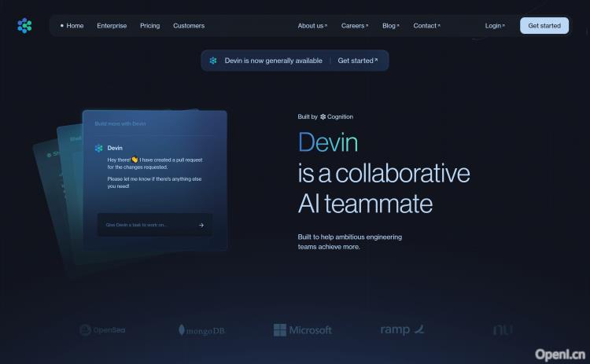Open the Home nav item

(x=72, y=26)
